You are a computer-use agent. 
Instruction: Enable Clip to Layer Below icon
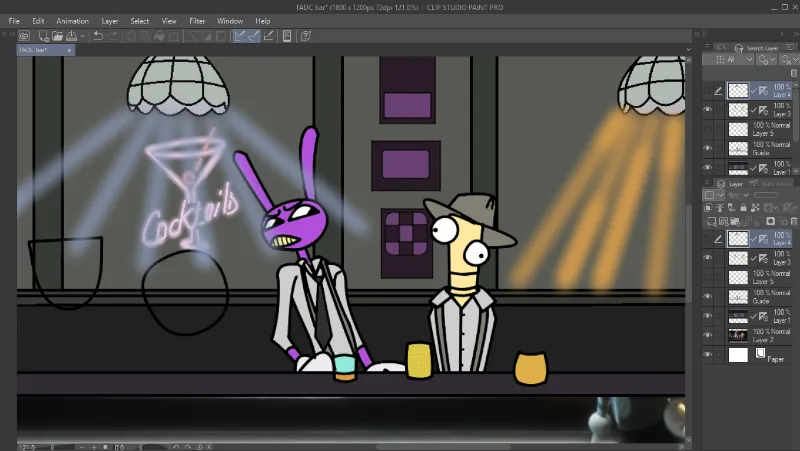pos(708,208)
